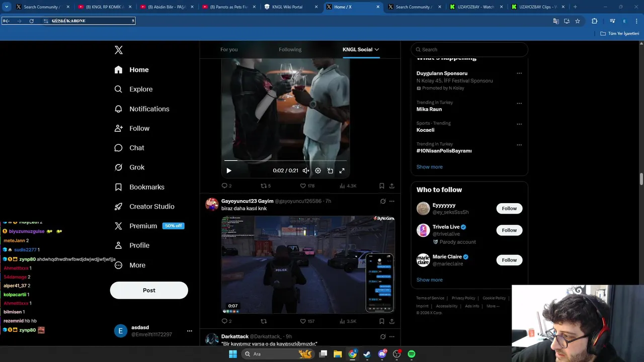Like the post with 178 likes
The width and height of the screenshot is (644, 362).
307,186
